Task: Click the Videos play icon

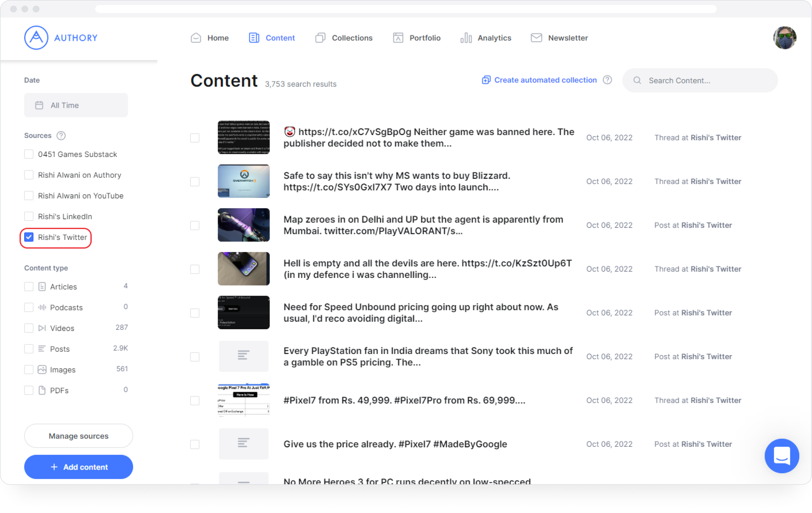Action: (x=42, y=328)
